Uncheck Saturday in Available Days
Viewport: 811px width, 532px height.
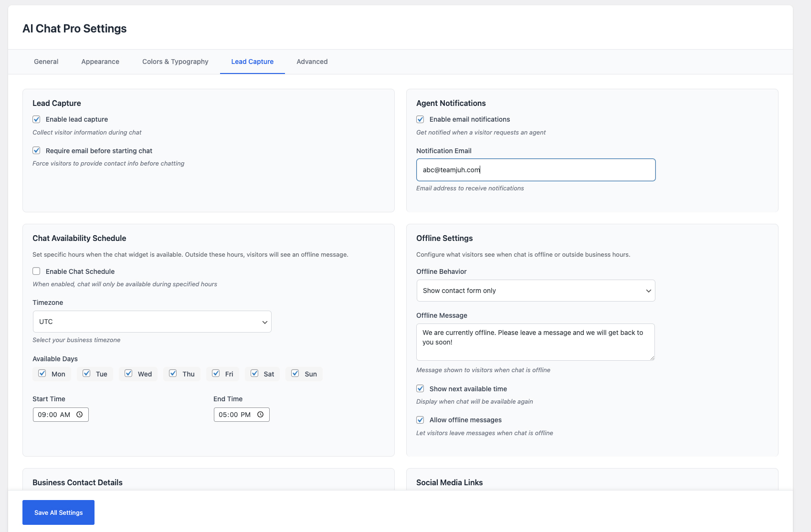(x=254, y=374)
